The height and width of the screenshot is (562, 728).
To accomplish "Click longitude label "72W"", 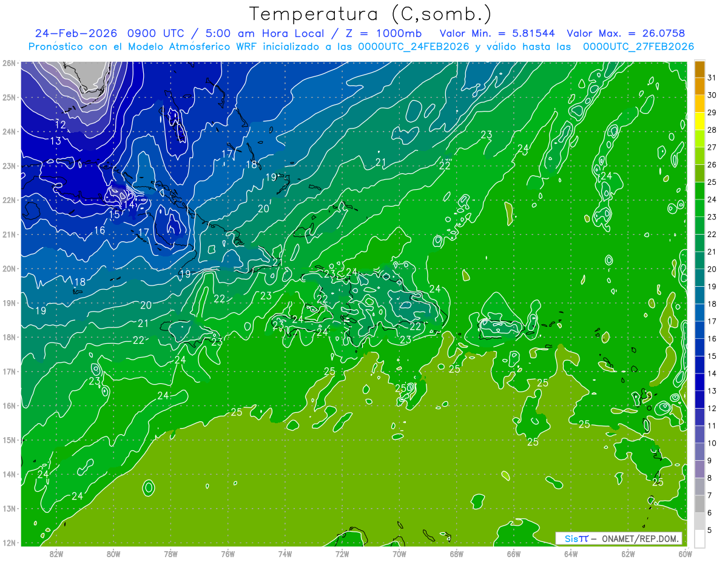I will [342, 554].
